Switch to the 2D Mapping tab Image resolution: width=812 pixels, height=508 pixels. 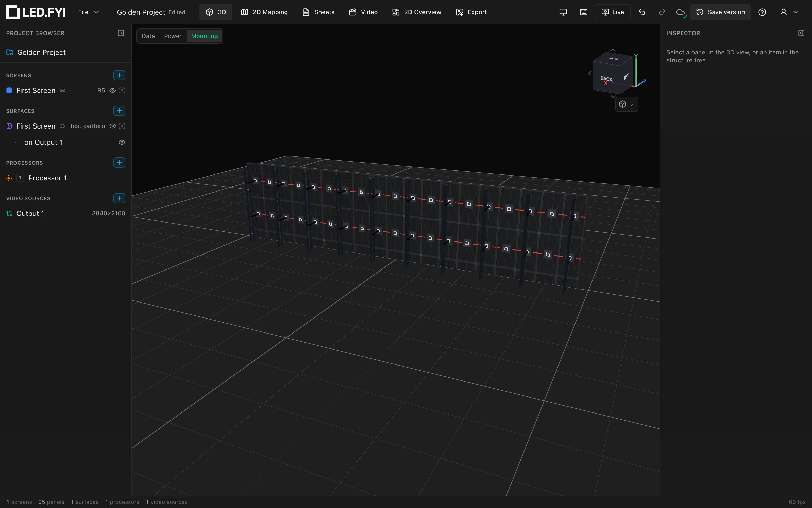[x=264, y=12]
